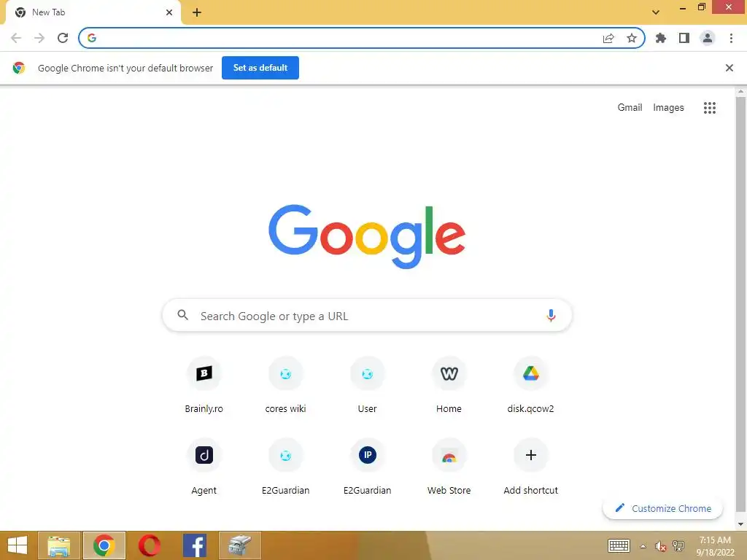This screenshot has height=560, width=747.
Task: Click Add shortcut plus tile
Action: click(531, 467)
